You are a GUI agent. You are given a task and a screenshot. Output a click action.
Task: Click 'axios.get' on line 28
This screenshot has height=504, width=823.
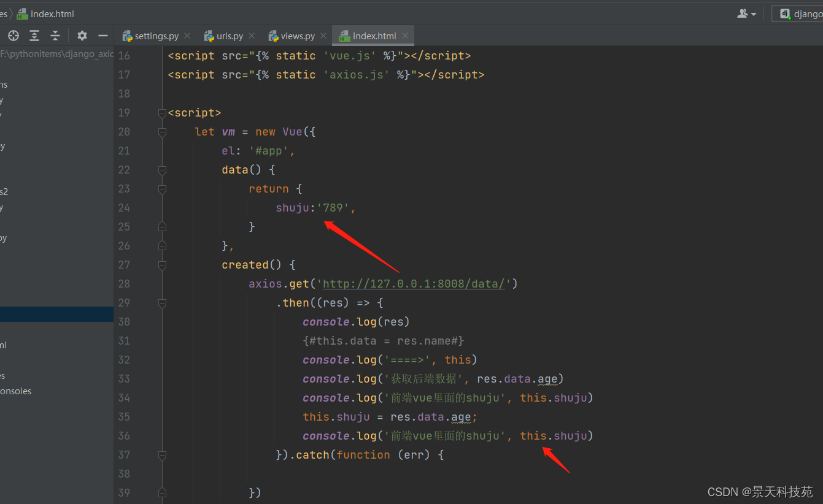pos(279,284)
